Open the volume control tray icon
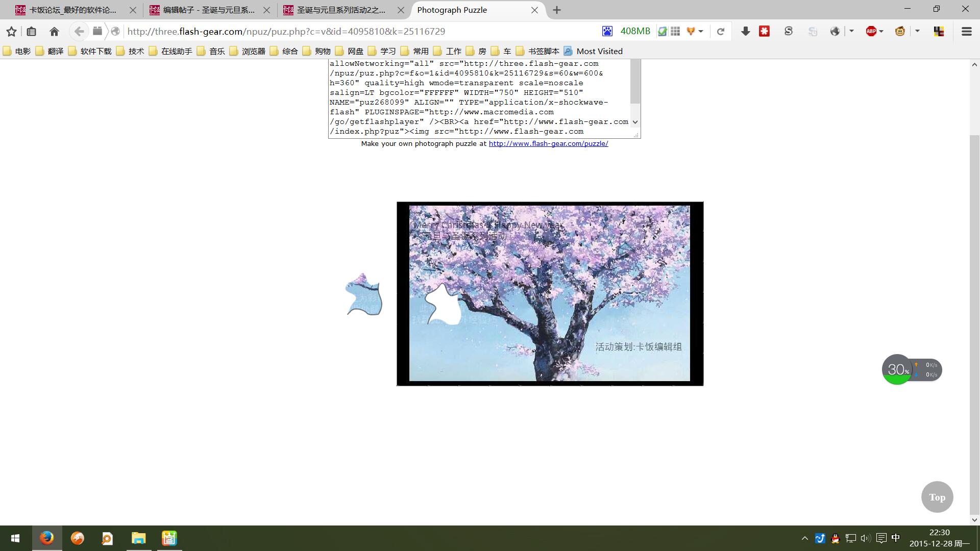The image size is (980, 551). coord(866,538)
